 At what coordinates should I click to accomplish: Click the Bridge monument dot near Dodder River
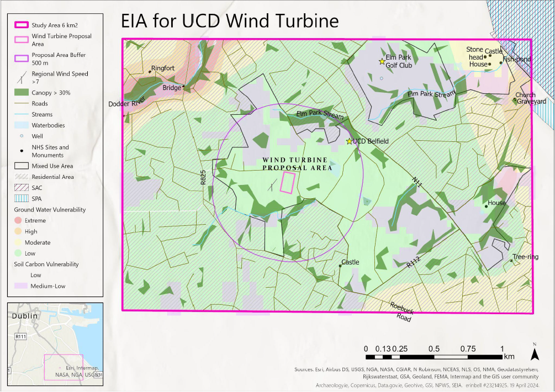(184, 87)
